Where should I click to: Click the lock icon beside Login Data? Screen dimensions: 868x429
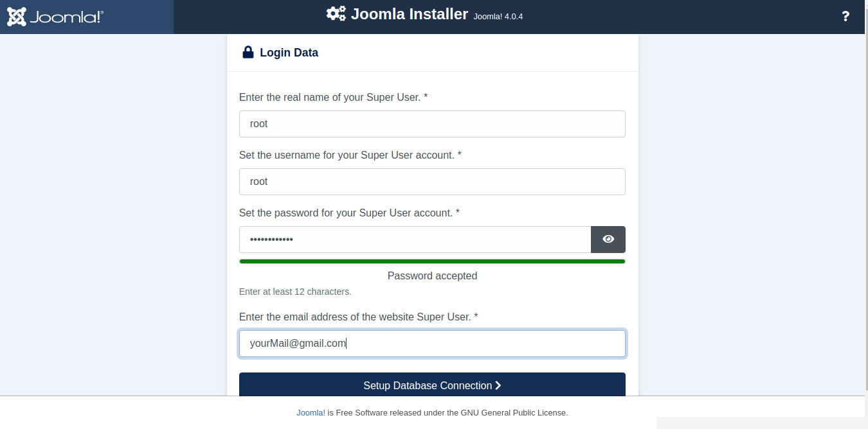click(248, 53)
